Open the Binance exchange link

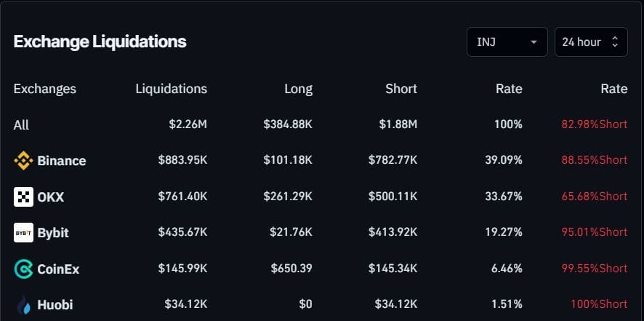[x=61, y=161]
